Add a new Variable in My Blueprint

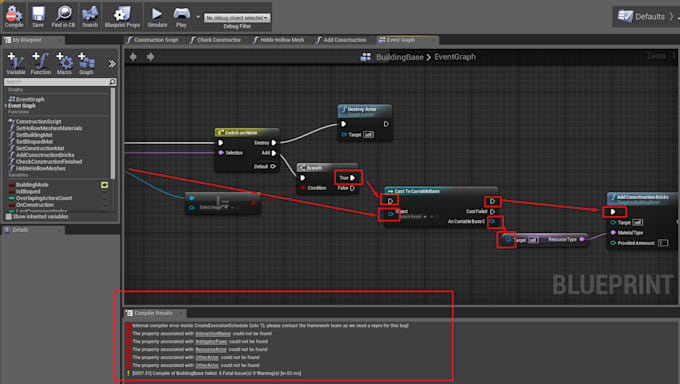tap(16, 63)
